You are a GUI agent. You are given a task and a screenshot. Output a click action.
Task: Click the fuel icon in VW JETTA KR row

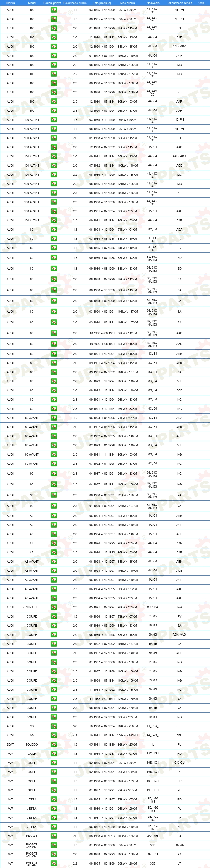point(54,827)
